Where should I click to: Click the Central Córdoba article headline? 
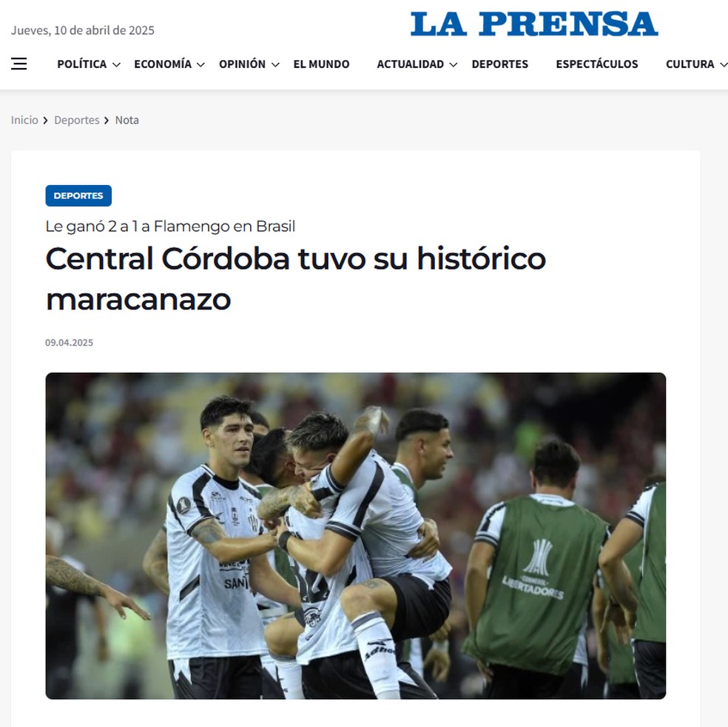296,278
